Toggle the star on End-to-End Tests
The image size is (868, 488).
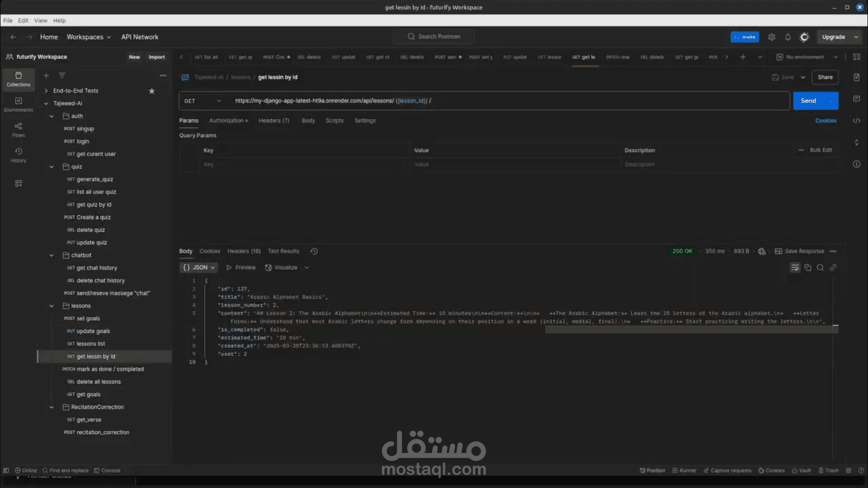(152, 91)
